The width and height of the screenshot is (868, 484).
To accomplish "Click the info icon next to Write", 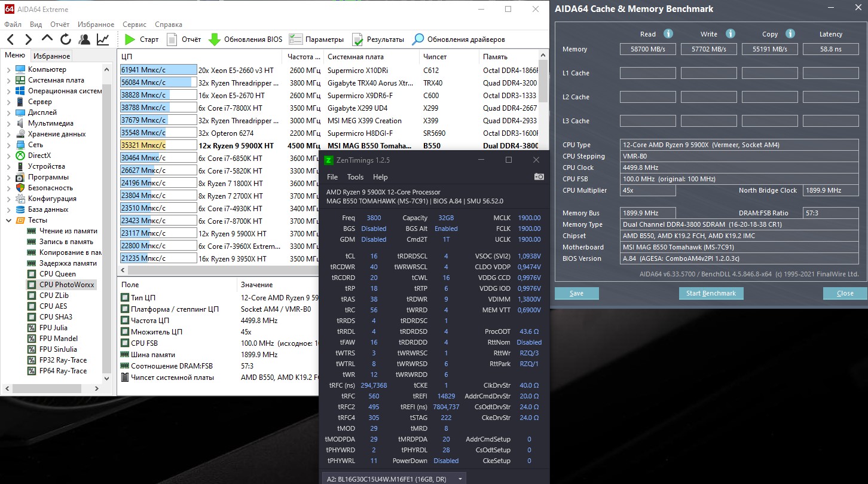I will click(x=730, y=34).
